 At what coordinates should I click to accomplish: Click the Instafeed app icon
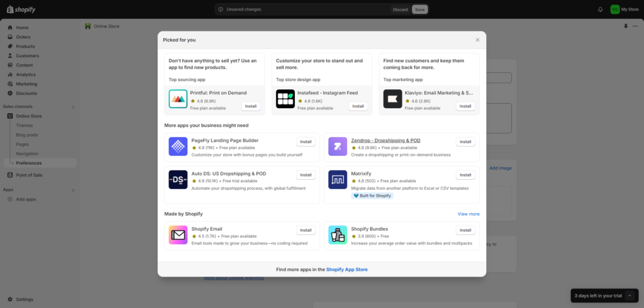point(286,99)
